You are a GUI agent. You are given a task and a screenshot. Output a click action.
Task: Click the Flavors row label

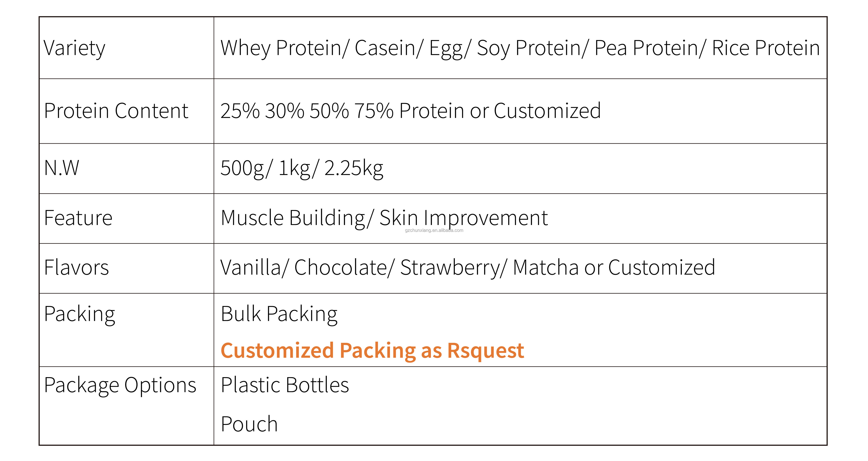77,268
